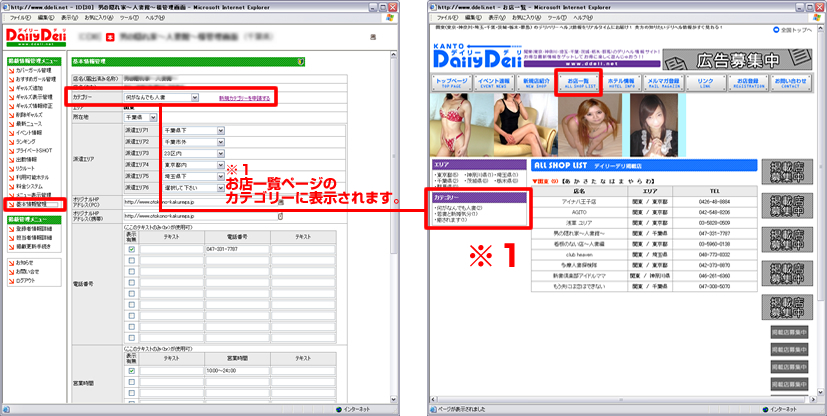Image resolution: width=827 pixels, height=416 pixels.
Task: Click the 新規店紹介 NEW SHOP nav button
Action: point(536,83)
